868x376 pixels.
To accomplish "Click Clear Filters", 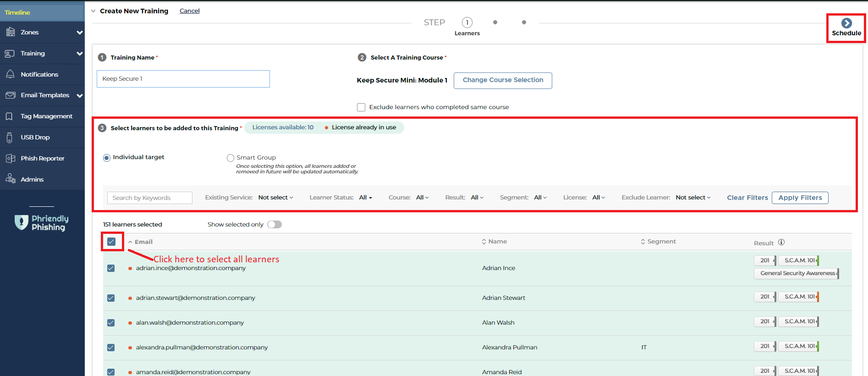I will point(747,198).
